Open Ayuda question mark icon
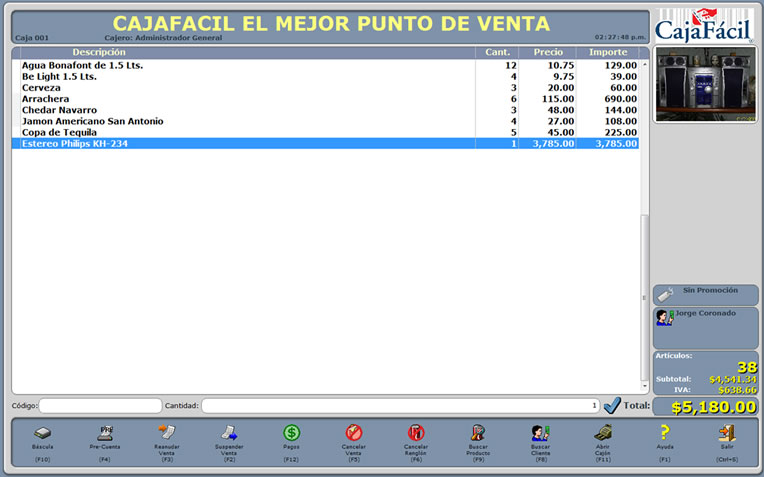Screen dimensions: 764x477 tap(664, 433)
